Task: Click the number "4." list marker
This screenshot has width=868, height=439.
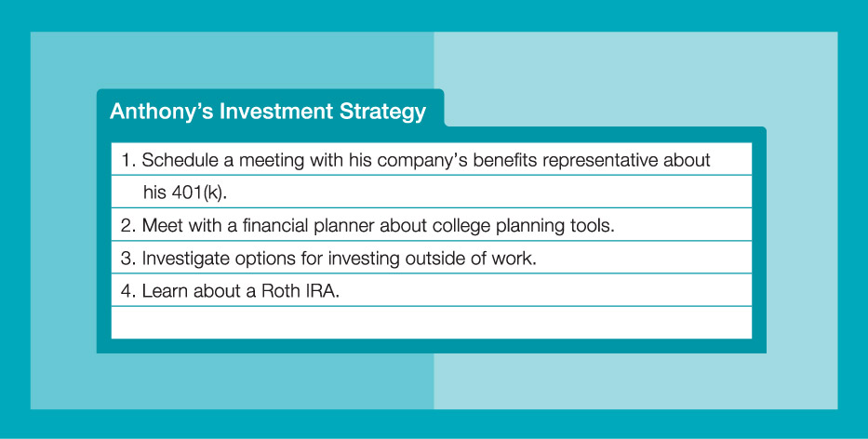Action: (x=128, y=290)
